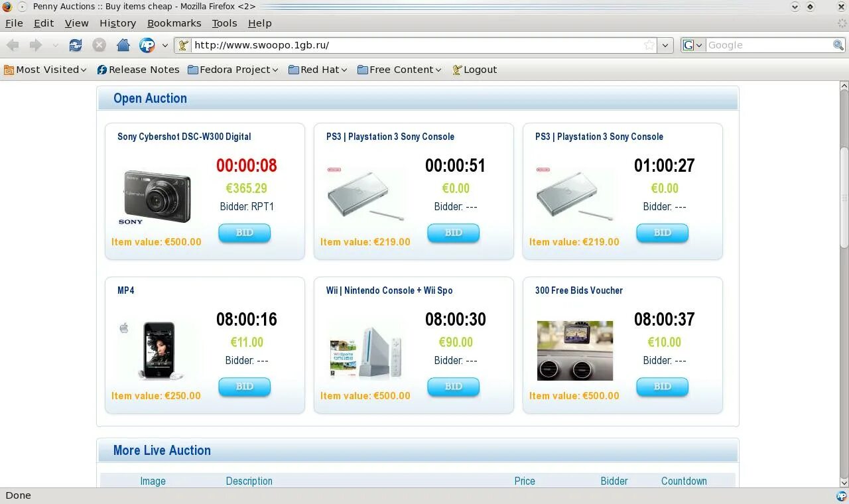Open the View menu
Screen dimensions: 849x504
pos(76,23)
